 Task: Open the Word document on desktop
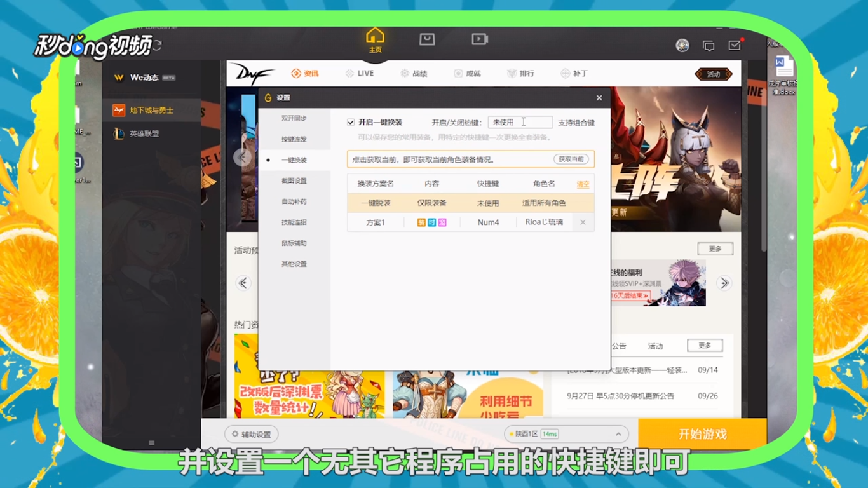[783, 75]
